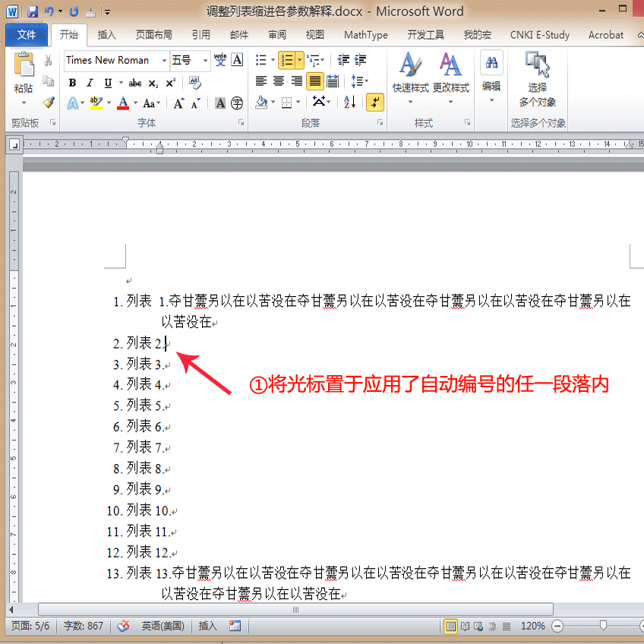The height and width of the screenshot is (644, 644).
Task: Click the 页面: 5/6 page indicator
Action: click(x=30, y=626)
